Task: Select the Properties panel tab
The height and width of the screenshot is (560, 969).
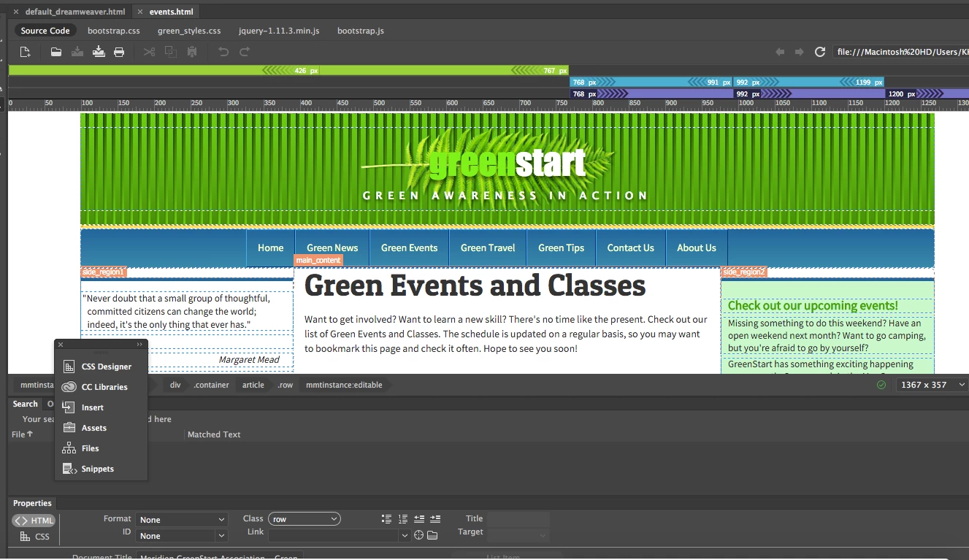Action: click(x=32, y=503)
